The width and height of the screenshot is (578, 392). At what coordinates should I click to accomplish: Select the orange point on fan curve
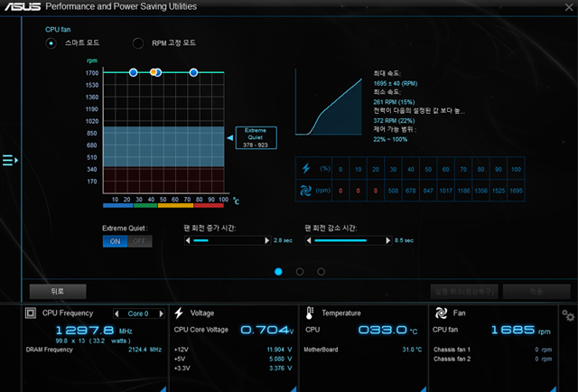153,72
